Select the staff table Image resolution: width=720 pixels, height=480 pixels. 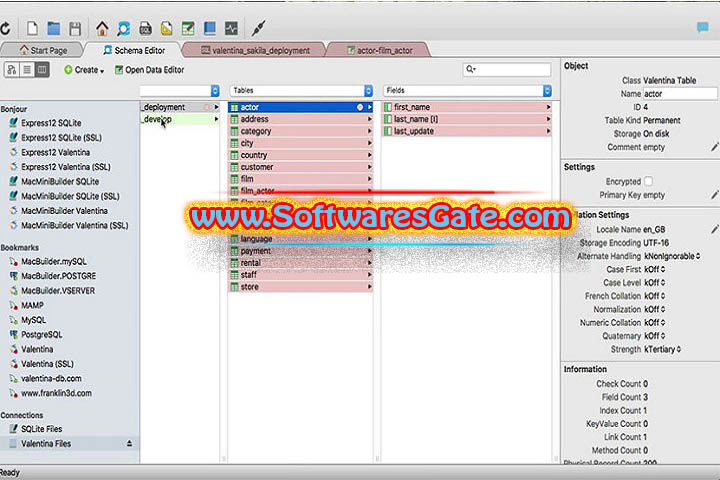[x=301, y=275]
